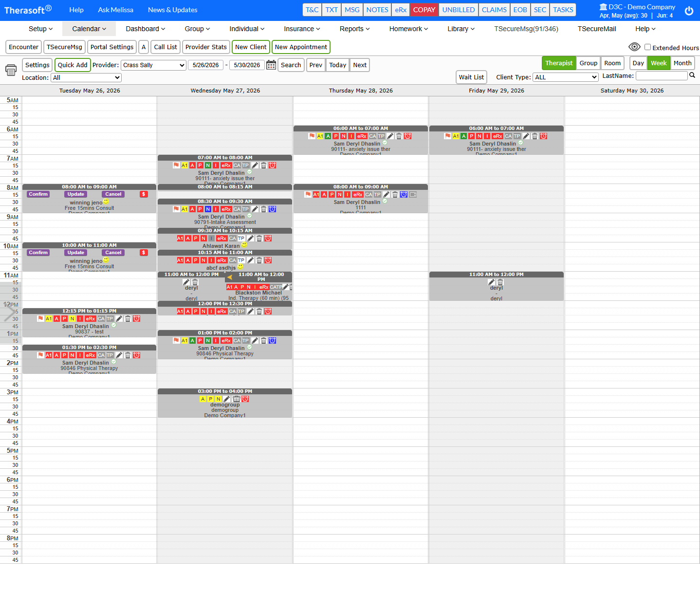The image size is (700, 591).
Task: Switch calendar to Month view
Action: coord(682,63)
